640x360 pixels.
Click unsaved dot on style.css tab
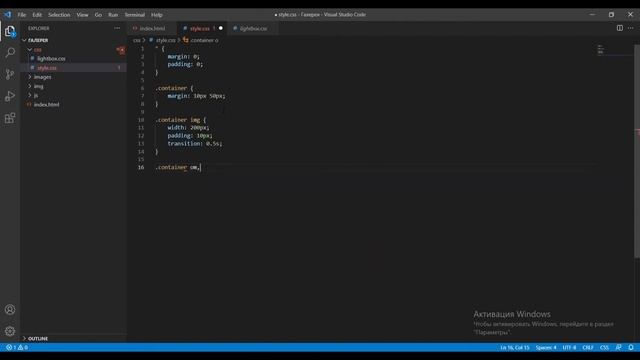point(221,28)
